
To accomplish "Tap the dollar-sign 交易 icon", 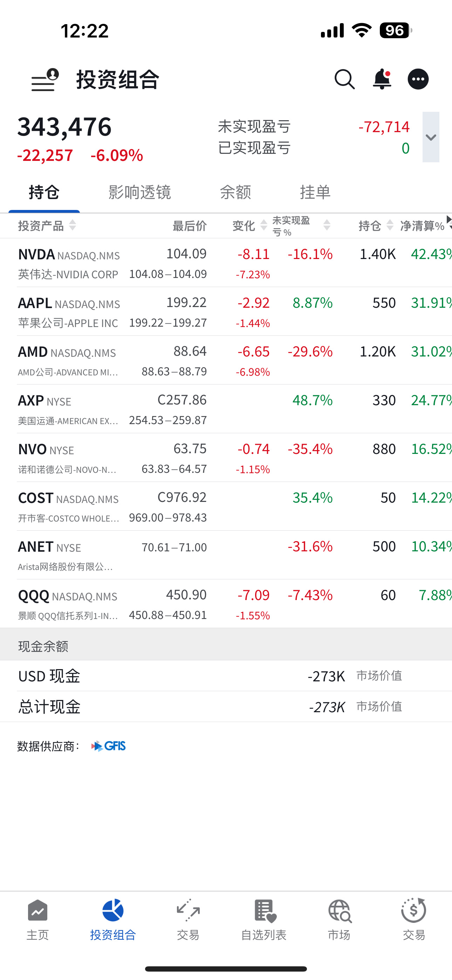I will click(x=414, y=920).
